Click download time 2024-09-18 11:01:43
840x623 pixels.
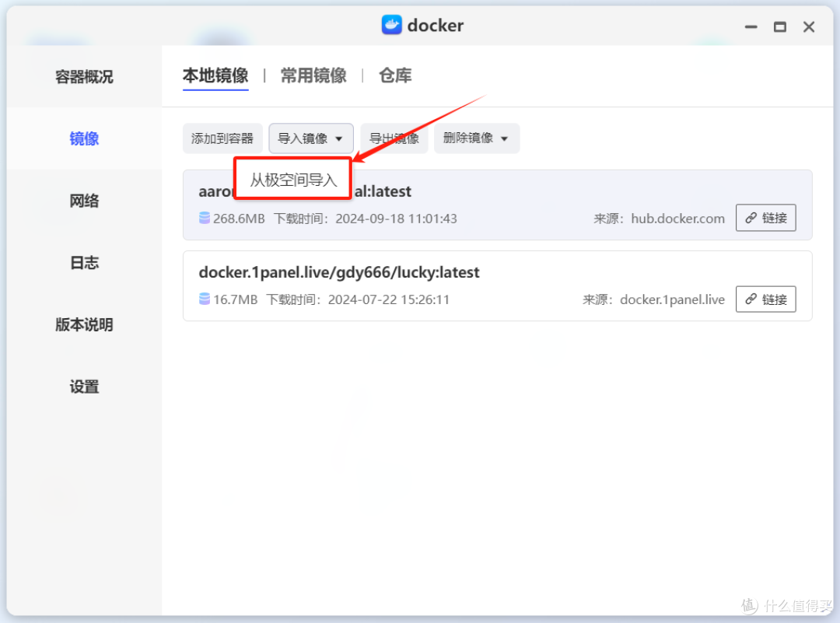tap(366, 219)
